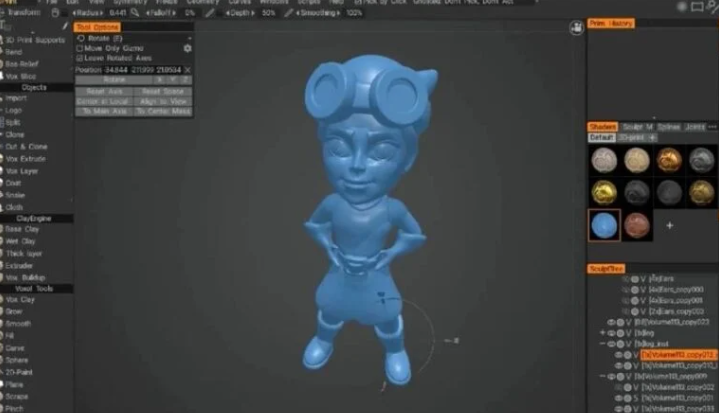Image resolution: width=719 pixels, height=413 pixels.
Task: Uncheck the Leave Rotated Axes option
Action: coord(81,58)
